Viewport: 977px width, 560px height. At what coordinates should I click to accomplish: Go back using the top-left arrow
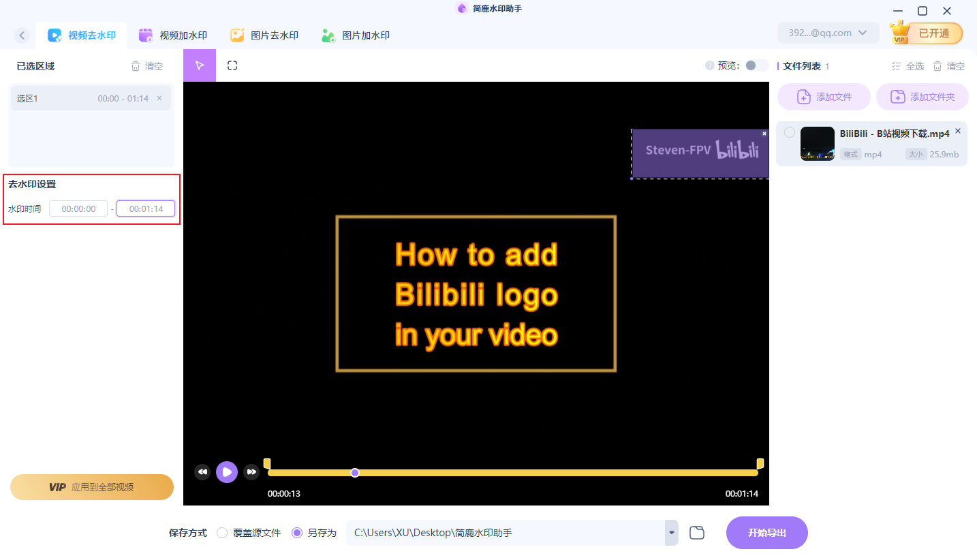[x=22, y=35]
